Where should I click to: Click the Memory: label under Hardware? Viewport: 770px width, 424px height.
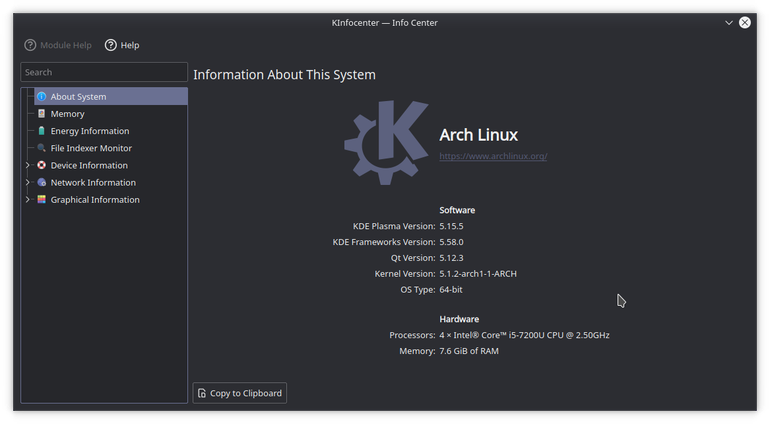[417, 351]
